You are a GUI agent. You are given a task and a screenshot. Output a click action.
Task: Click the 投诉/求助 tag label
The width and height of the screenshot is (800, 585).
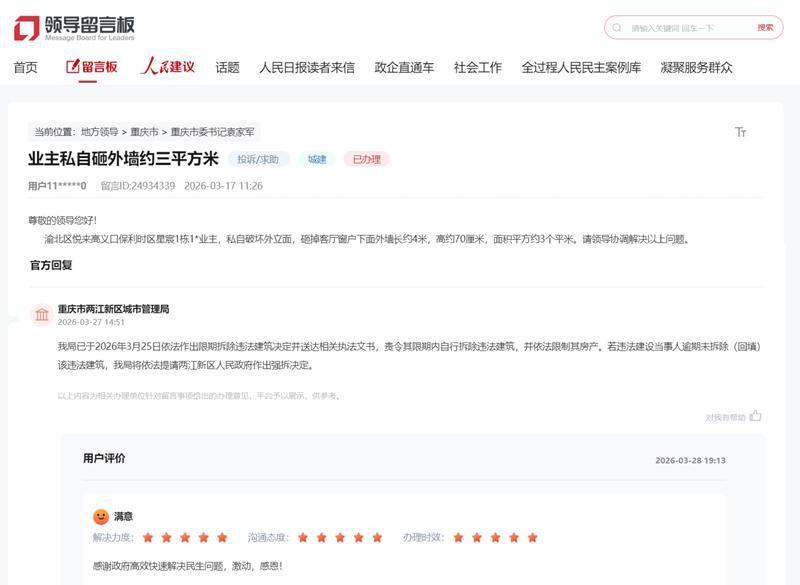258,159
